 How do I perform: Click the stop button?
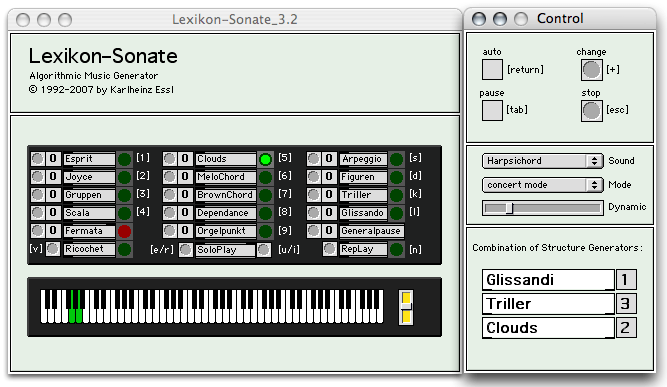pyautogui.click(x=592, y=111)
